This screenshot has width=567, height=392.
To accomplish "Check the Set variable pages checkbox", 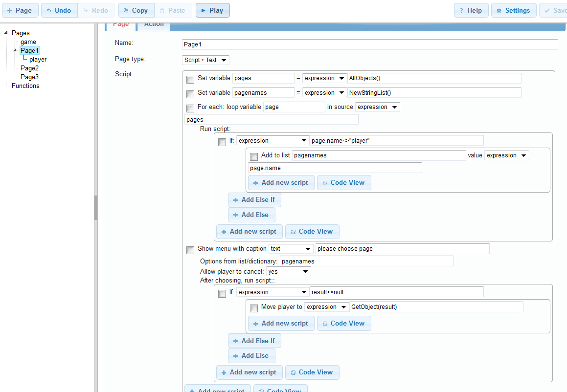I will 190,80.
